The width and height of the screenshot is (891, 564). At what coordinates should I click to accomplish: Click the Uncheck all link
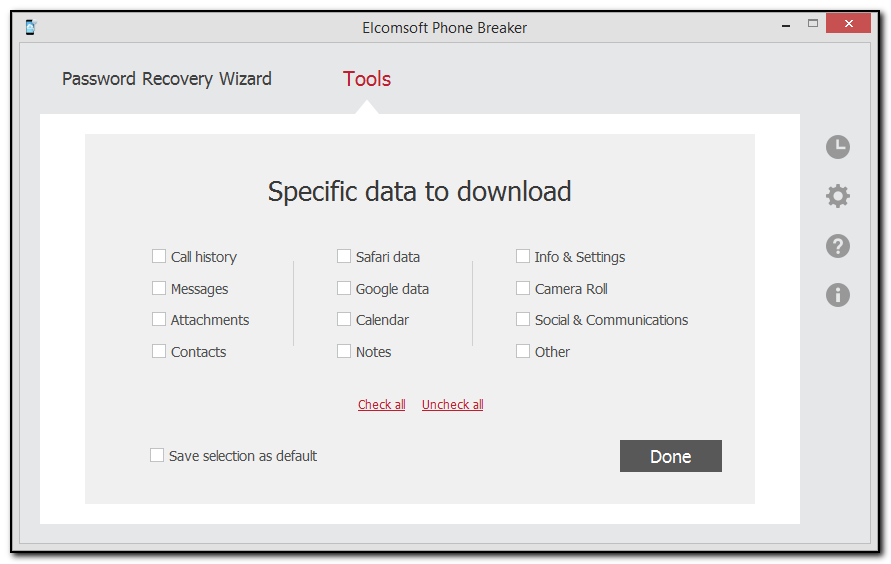click(453, 405)
